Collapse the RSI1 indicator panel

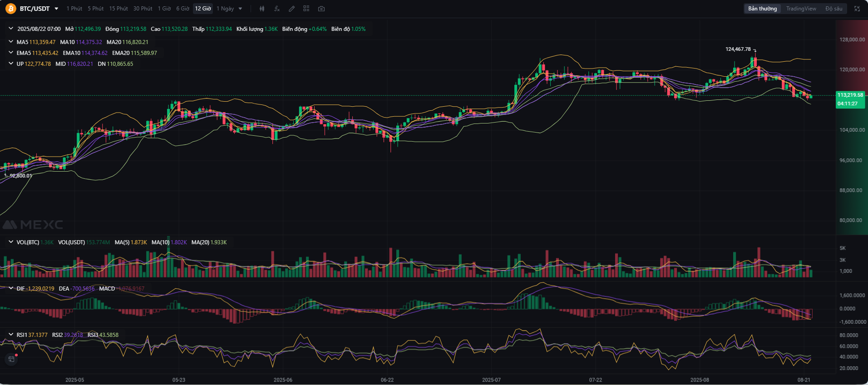[11, 335]
